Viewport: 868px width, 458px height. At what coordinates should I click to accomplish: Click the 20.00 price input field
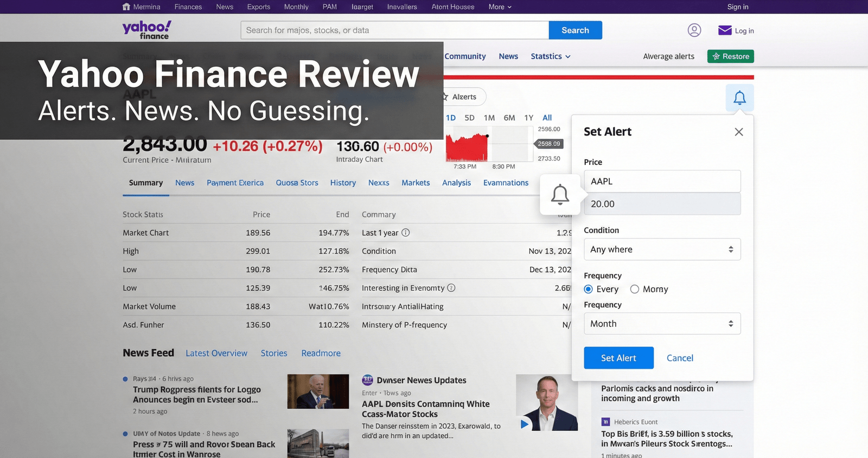[x=662, y=204]
